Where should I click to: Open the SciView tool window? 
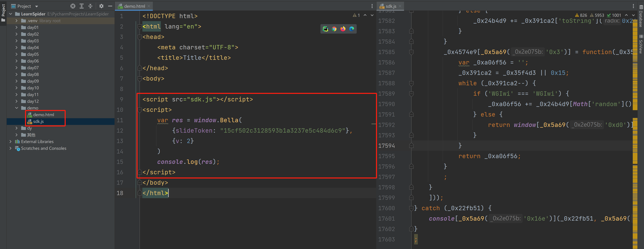(641, 44)
